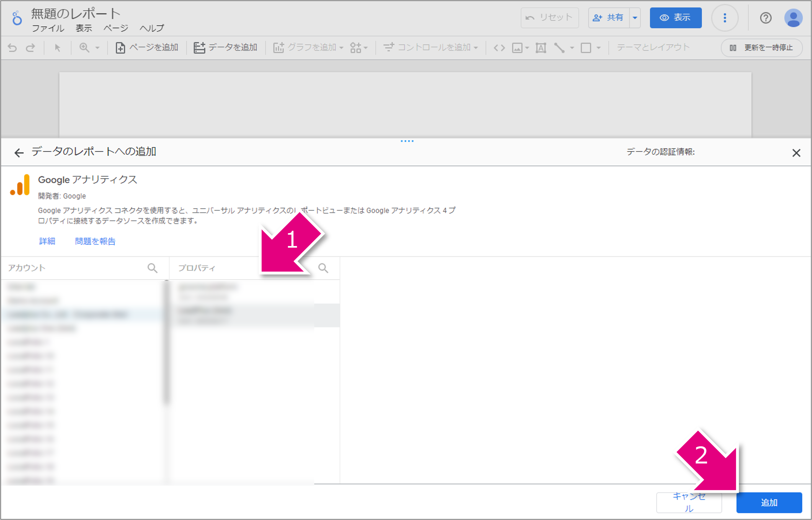Close the add data panel
This screenshot has height=520, width=812.
tap(796, 153)
